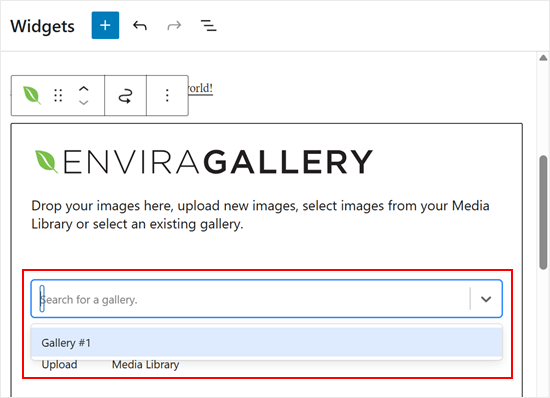Move the block down with chevron
This screenshot has width=550, height=398.
pos(83,102)
